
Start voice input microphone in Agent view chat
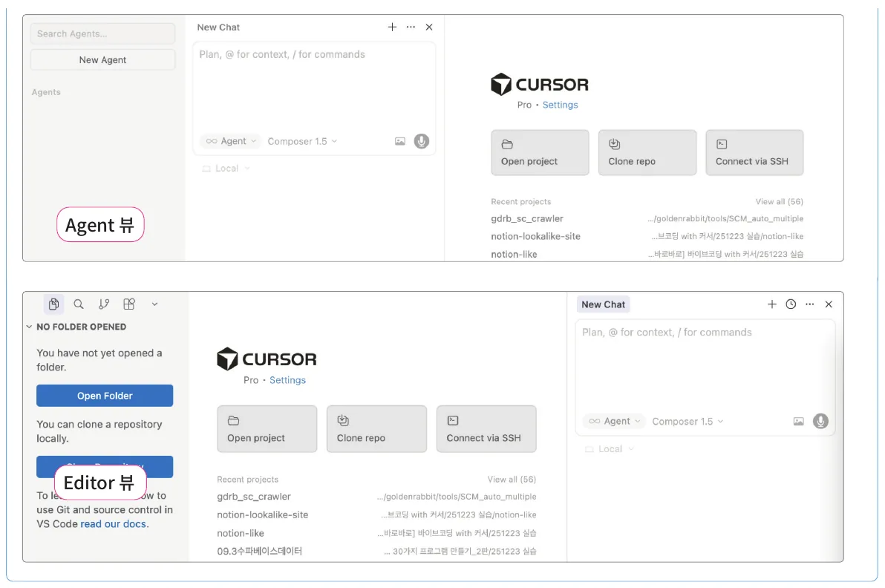[x=422, y=141]
